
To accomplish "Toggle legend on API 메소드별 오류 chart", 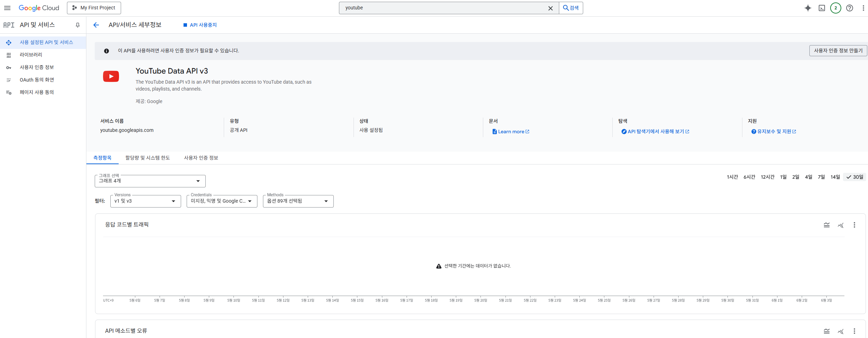I will [x=827, y=331].
